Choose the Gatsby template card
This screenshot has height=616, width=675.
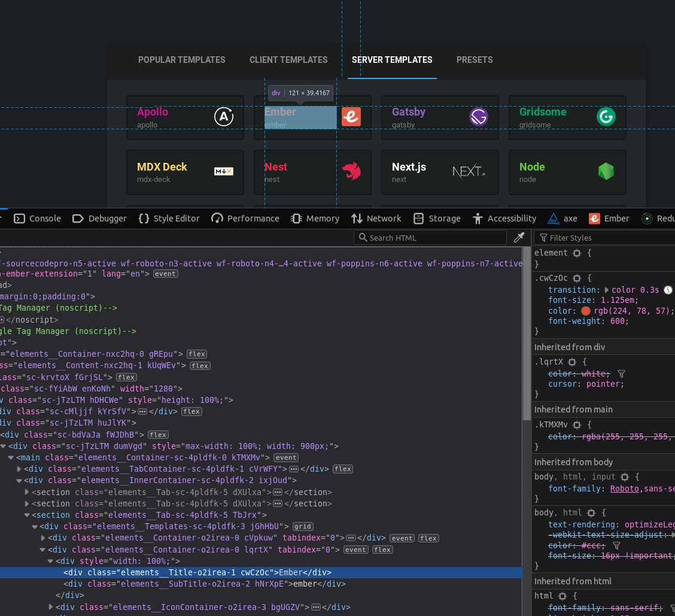pyautogui.click(x=440, y=117)
